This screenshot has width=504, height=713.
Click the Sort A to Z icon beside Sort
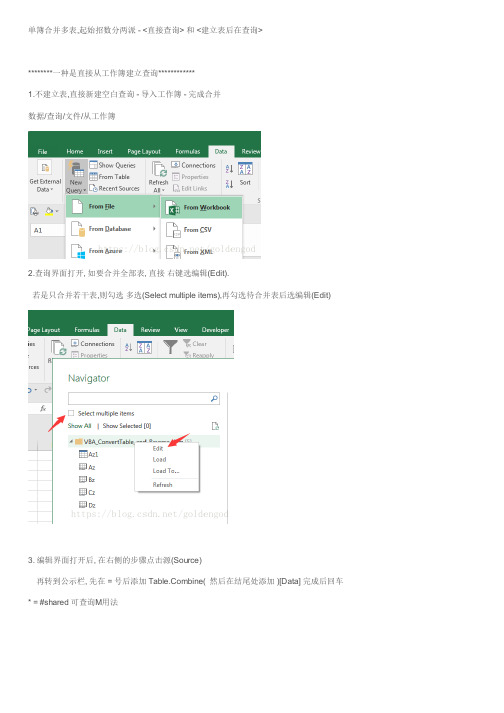click(x=229, y=169)
